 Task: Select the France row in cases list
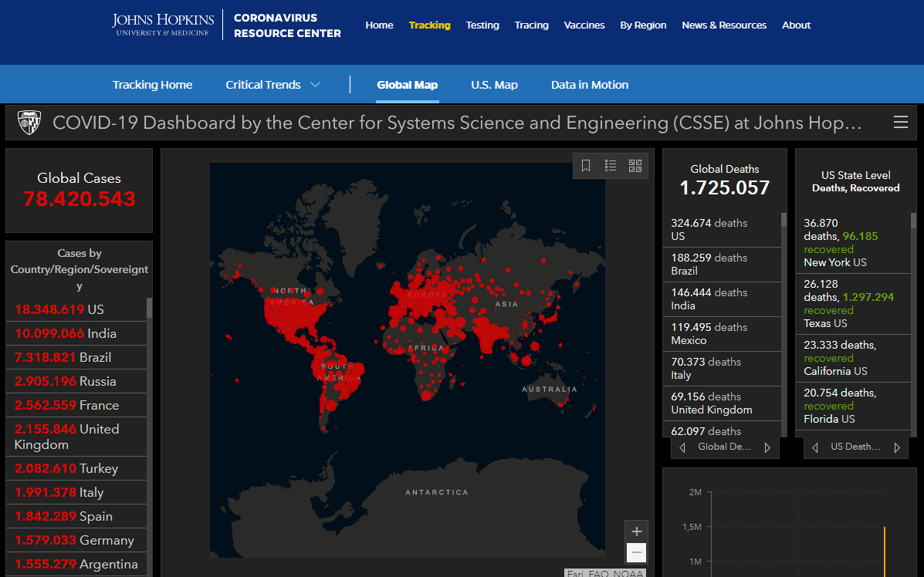[76, 406]
